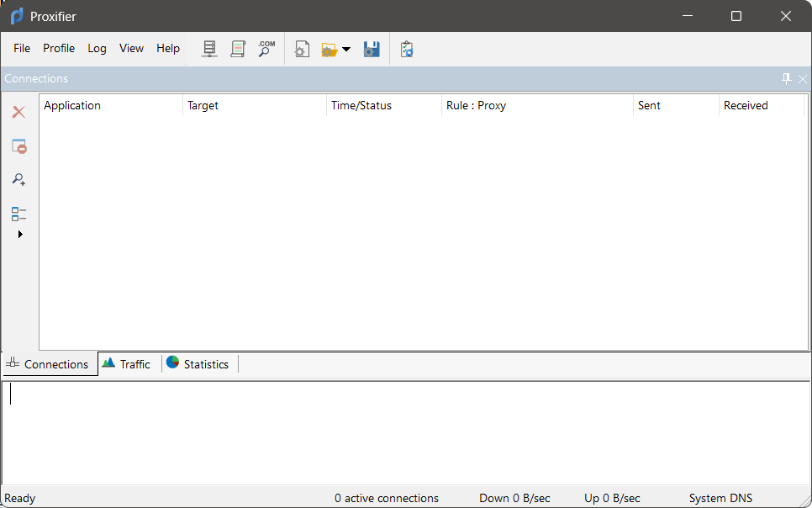Click the red X close connection icon
812x508 pixels.
point(19,112)
